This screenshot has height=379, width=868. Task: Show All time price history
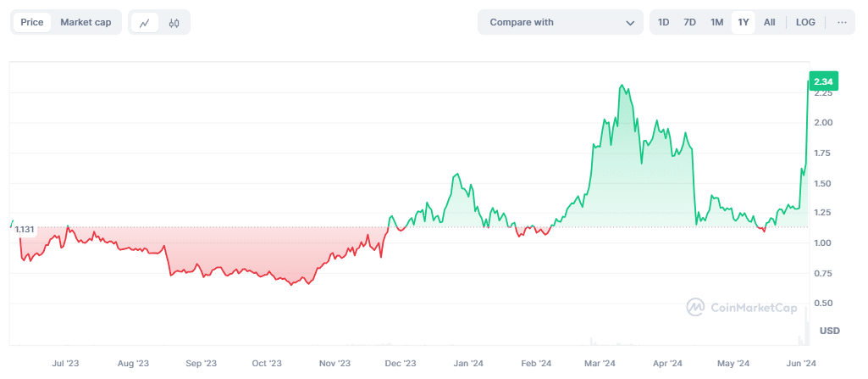click(769, 23)
